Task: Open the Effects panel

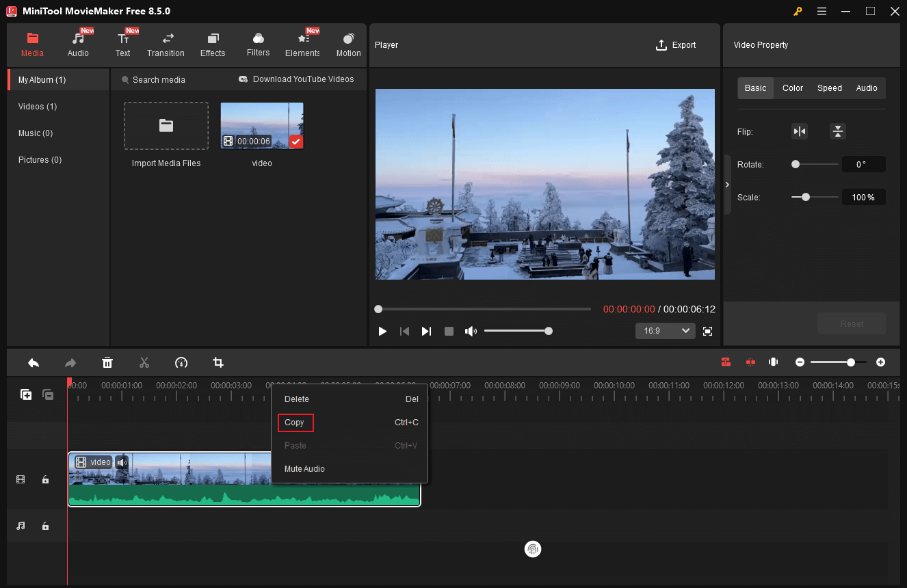Action: coord(212,44)
